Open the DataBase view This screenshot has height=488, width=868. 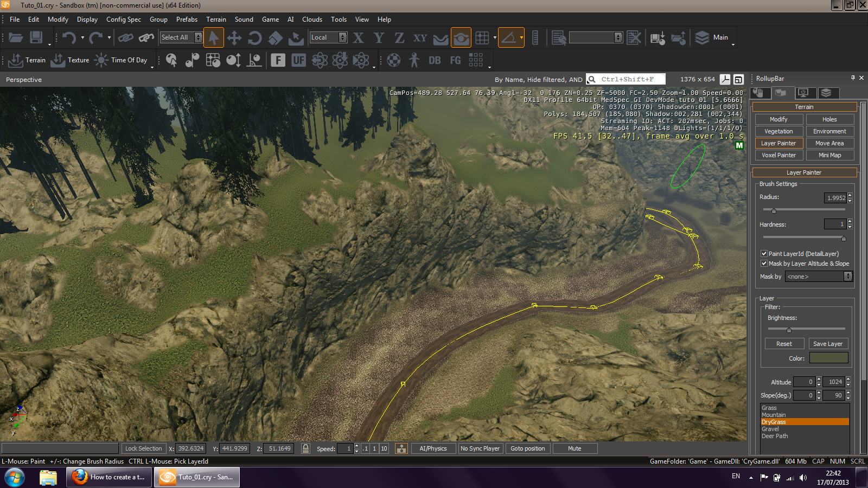coord(434,60)
